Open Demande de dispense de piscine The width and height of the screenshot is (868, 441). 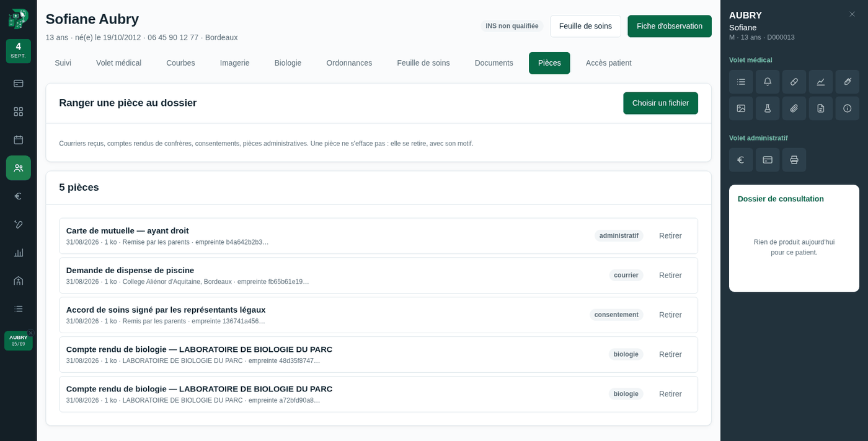pyautogui.click(x=130, y=270)
